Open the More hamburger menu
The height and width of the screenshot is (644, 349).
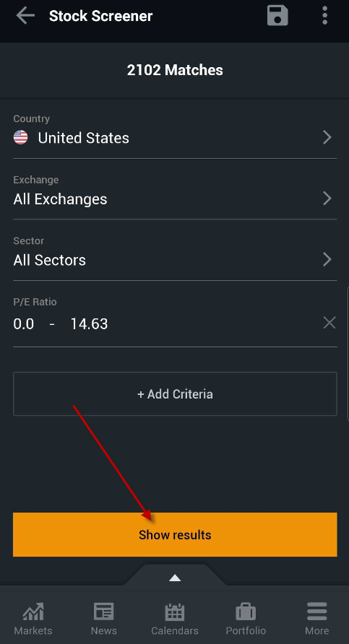tap(317, 612)
